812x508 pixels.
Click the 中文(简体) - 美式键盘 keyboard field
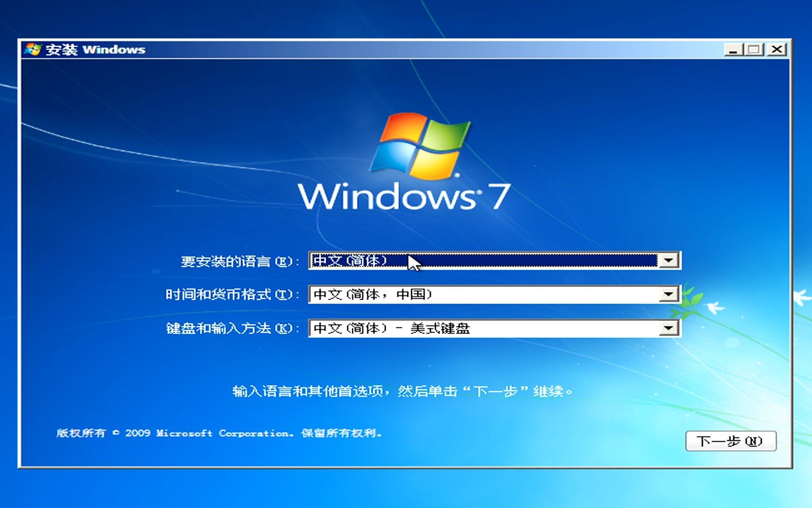click(x=495, y=328)
